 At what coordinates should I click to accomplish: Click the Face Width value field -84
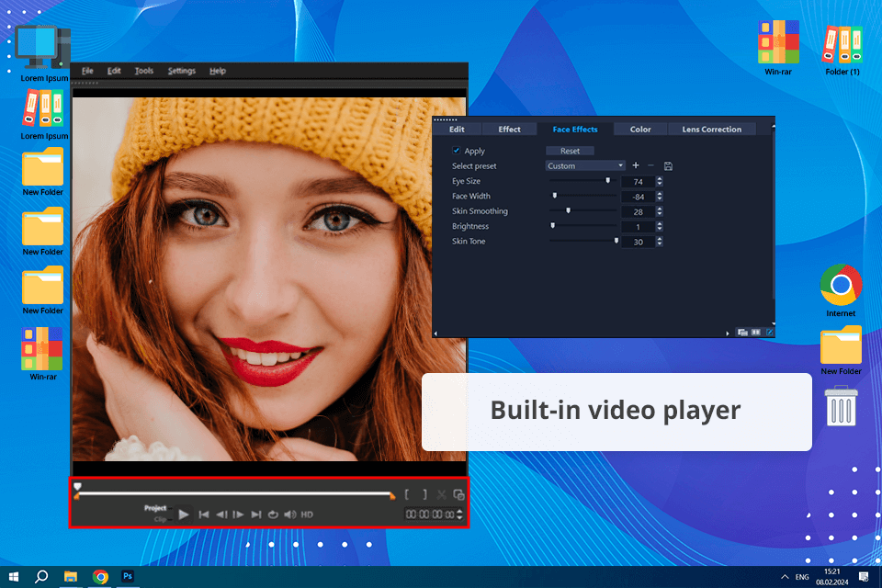coord(638,197)
